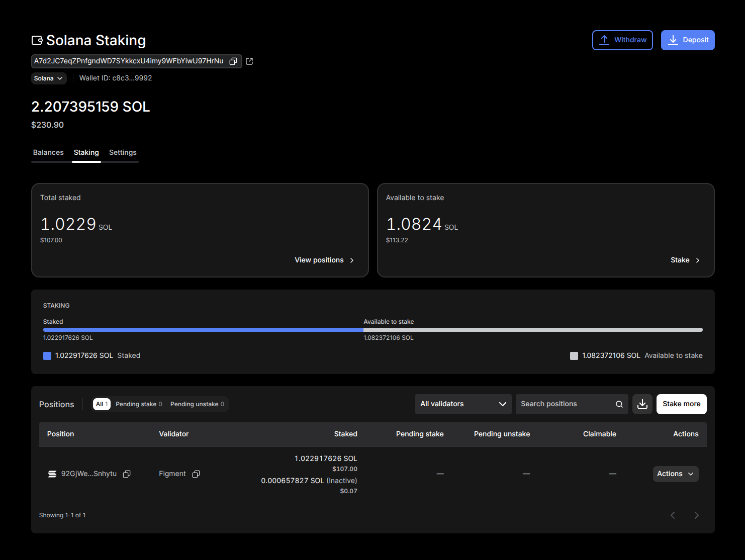Open the All validators dropdown
Viewport: 745px width, 560px height.
(x=463, y=404)
